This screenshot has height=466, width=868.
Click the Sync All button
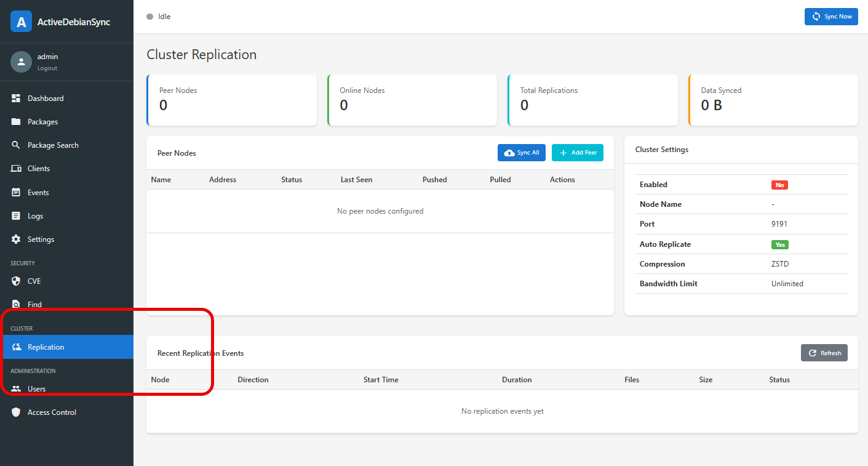[521, 153]
